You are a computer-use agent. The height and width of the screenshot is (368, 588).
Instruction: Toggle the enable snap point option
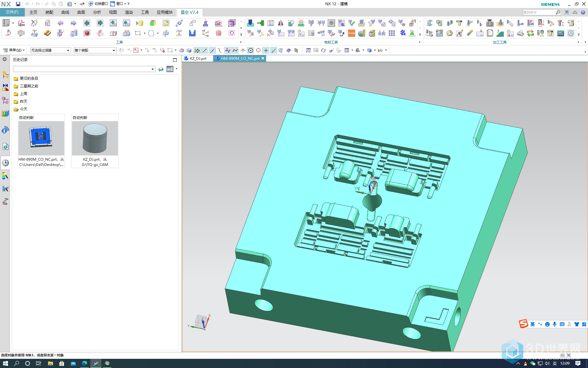[x=197, y=50]
